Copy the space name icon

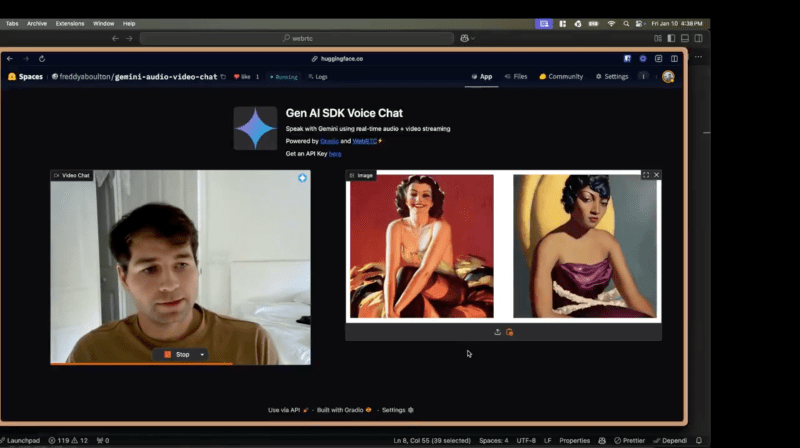(x=223, y=77)
